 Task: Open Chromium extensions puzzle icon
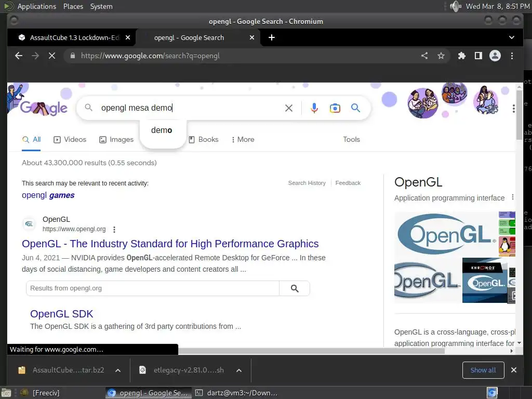tap(461, 56)
